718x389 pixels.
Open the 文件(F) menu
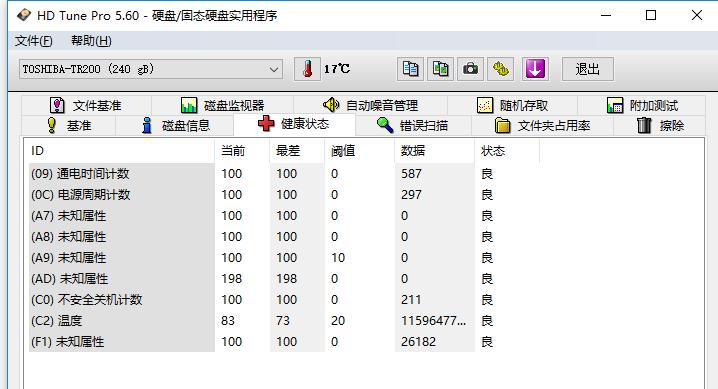pyautogui.click(x=33, y=41)
